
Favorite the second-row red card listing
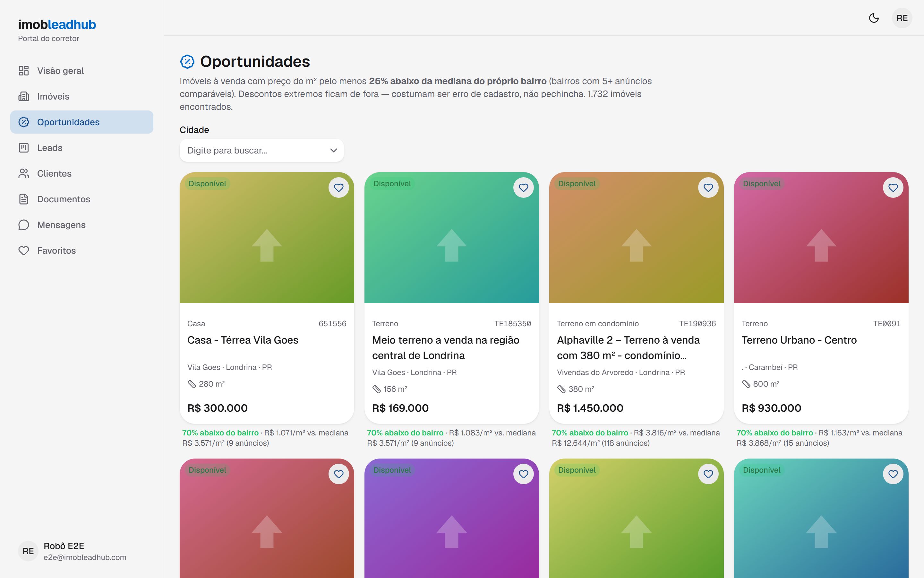coord(339,474)
